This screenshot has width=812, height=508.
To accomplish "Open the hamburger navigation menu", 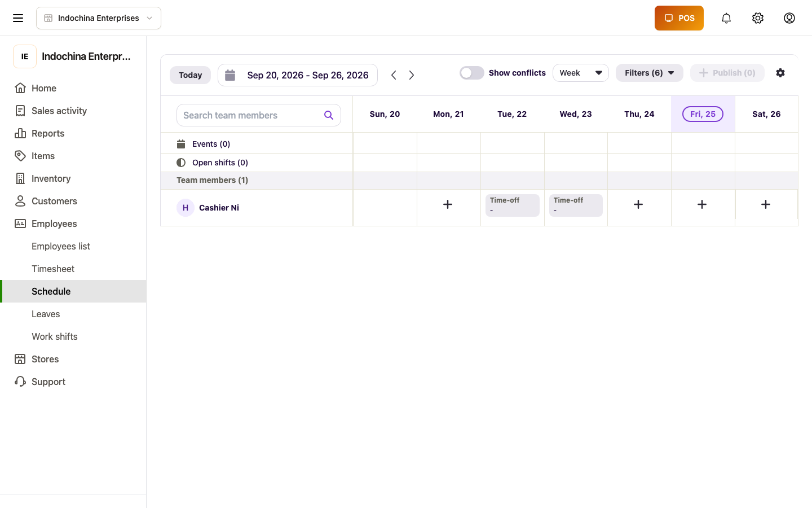I will coord(18,18).
